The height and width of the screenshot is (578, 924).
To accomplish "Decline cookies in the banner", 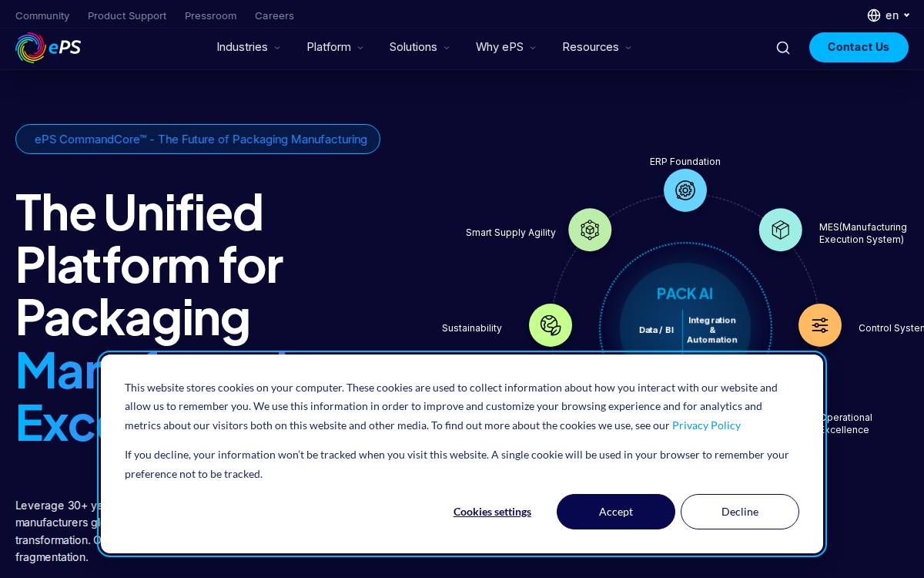I will pyautogui.click(x=740, y=512).
